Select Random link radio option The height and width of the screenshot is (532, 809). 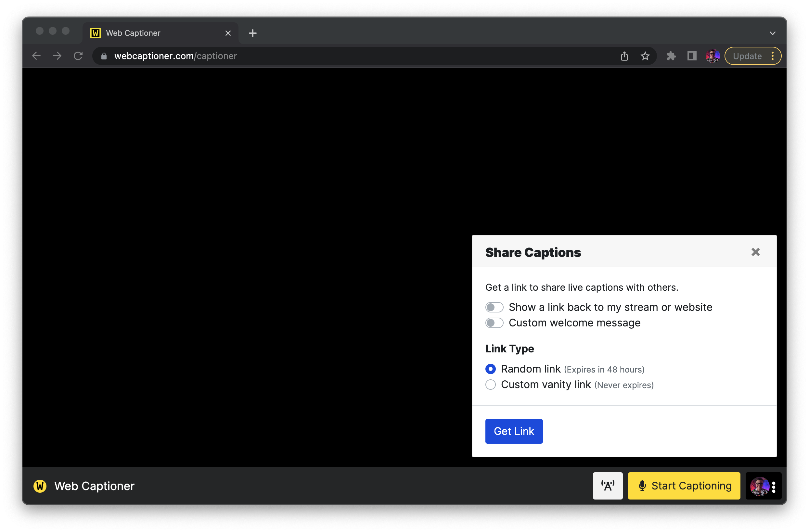(x=491, y=369)
